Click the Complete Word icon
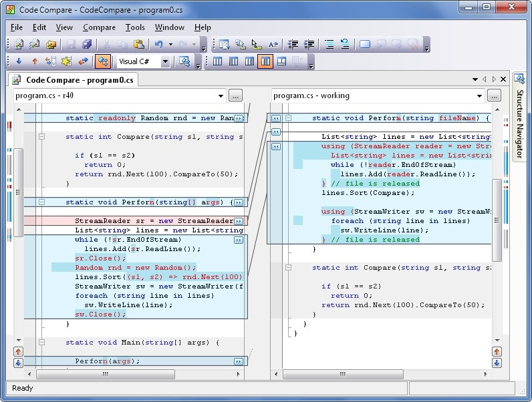Image resolution: width=532 pixels, height=402 pixels. point(273,44)
